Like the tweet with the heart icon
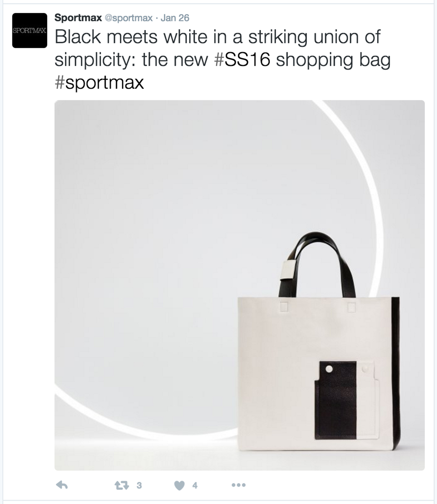Viewport: 437px width, 504px height. 179,485
